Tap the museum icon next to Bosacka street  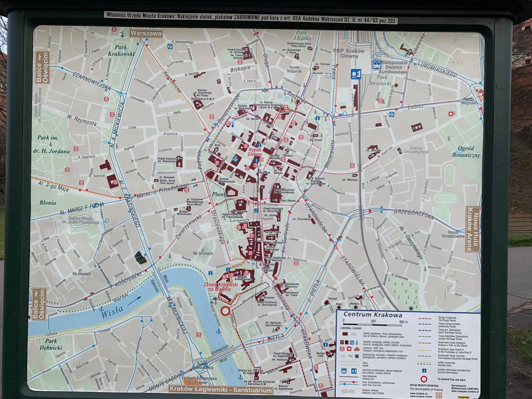point(381,101)
